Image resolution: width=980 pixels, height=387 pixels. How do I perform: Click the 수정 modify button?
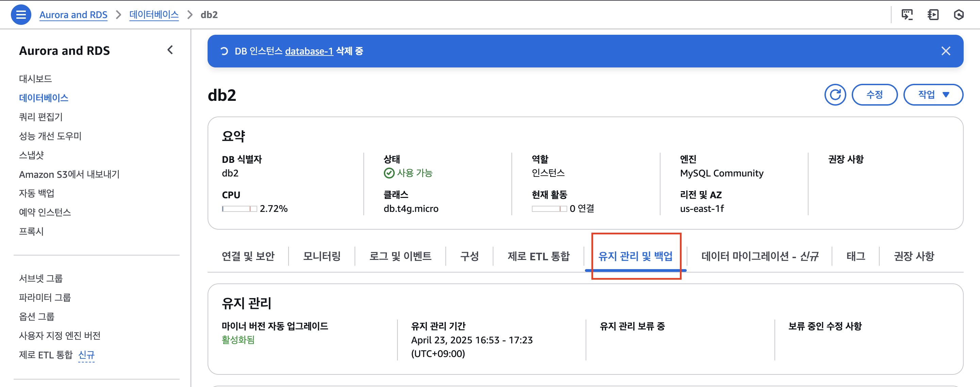pos(874,94)
